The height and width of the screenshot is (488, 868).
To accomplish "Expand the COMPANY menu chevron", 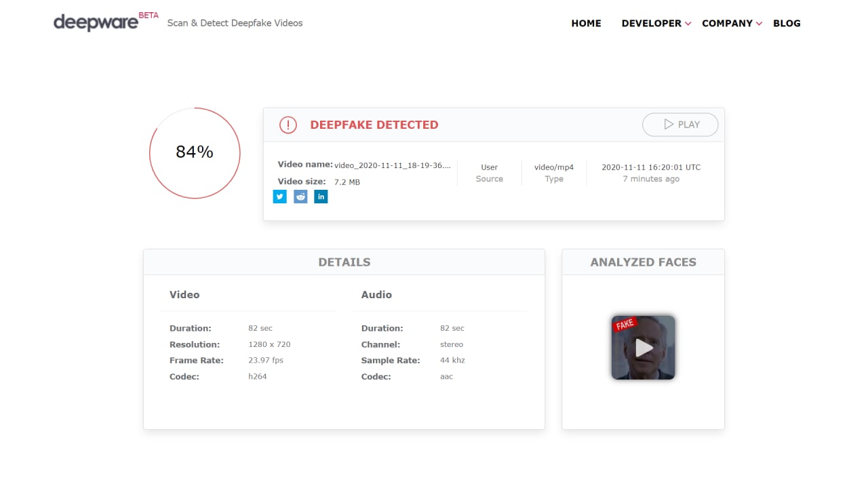I will [x=759, y=24].
